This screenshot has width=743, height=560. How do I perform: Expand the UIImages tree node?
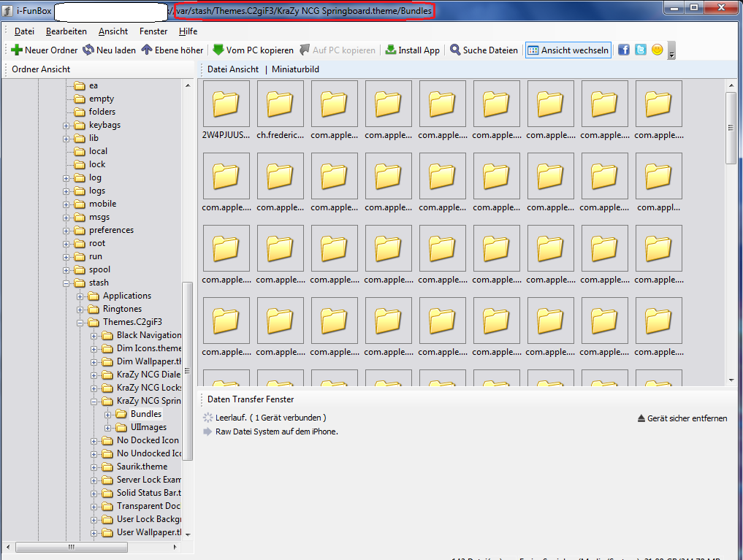pyautogui.click(x=107, y=429)
